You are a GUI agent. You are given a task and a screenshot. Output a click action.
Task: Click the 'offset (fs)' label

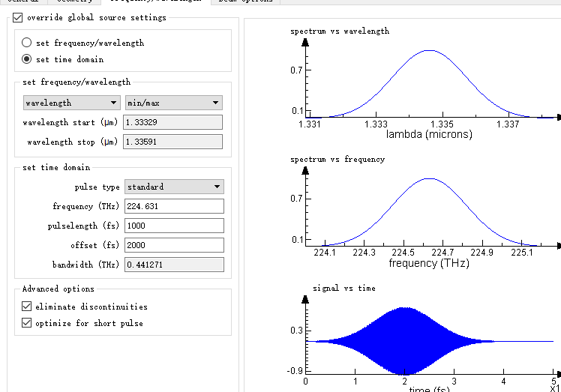(x=94, y=245)
